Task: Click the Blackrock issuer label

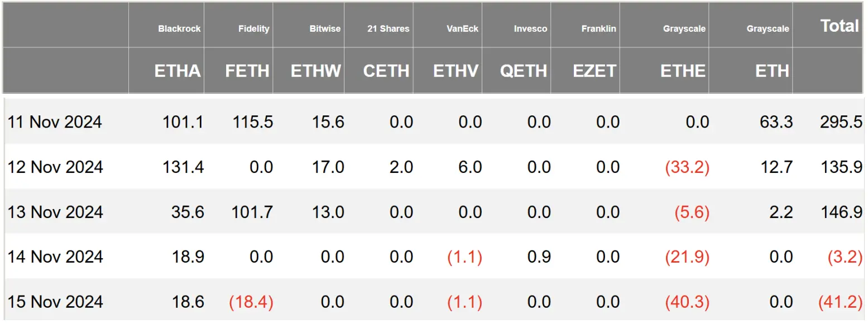Action: pyautogui.click(x=179, y=28)
